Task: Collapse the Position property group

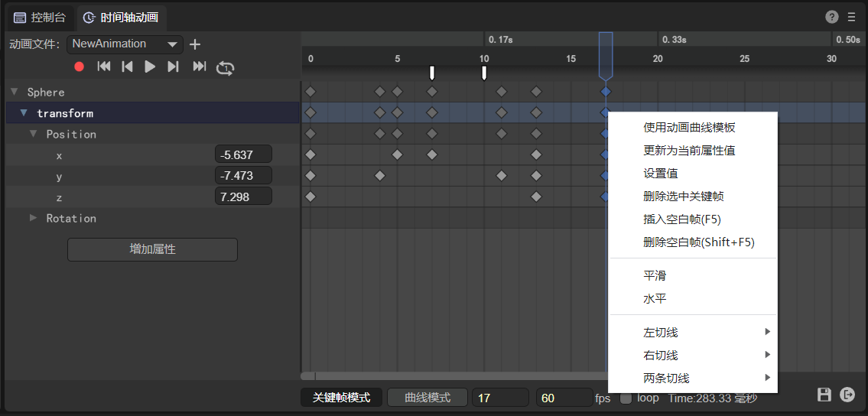Action: [x=33, y=134]
